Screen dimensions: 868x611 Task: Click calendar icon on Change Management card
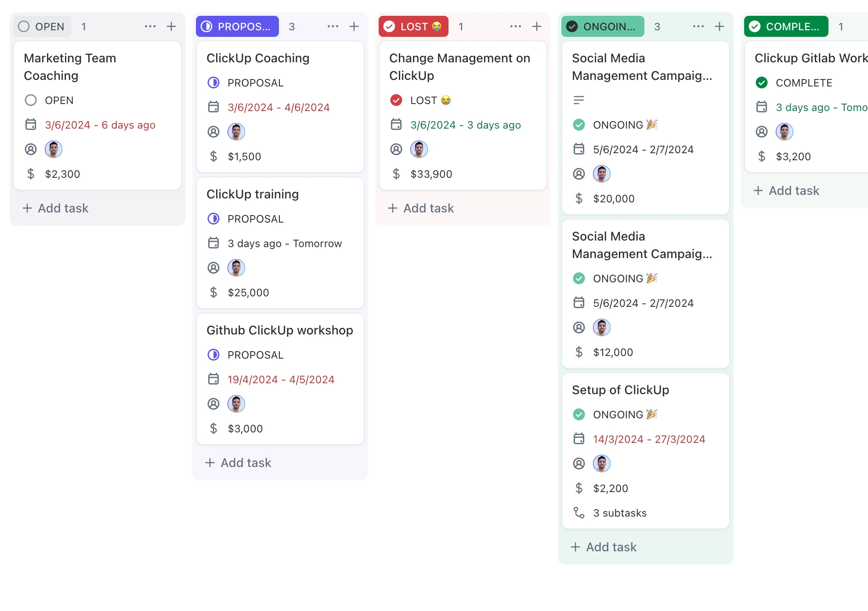click(396, 125)
